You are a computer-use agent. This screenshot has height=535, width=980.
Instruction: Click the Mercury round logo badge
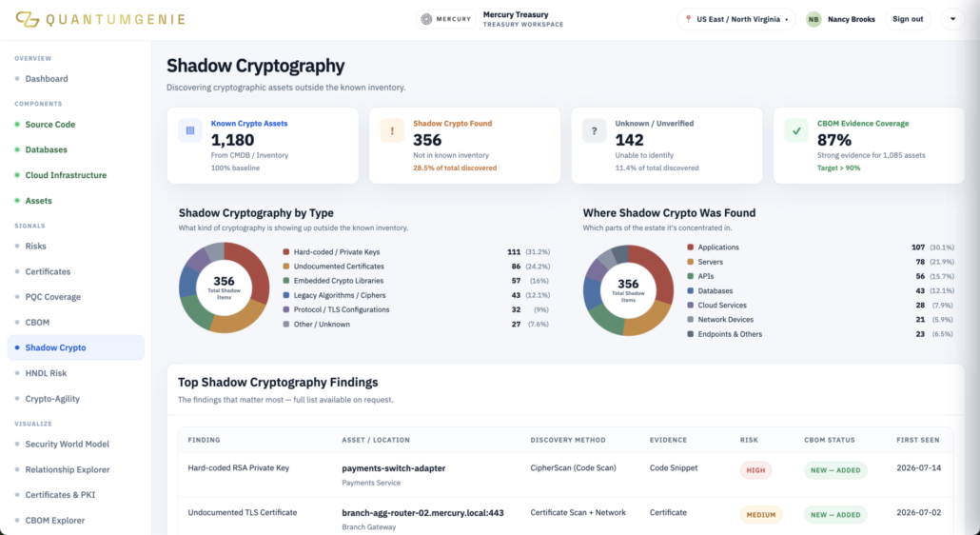coord(426,19)
